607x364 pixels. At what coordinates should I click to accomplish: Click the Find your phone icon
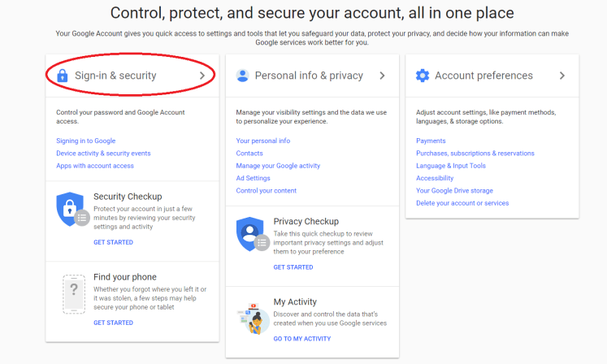(x=74, y=292)
